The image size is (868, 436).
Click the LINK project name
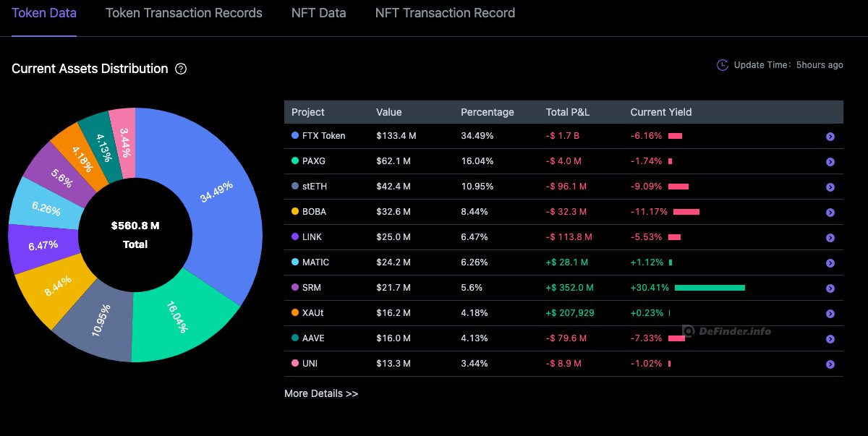313,237
